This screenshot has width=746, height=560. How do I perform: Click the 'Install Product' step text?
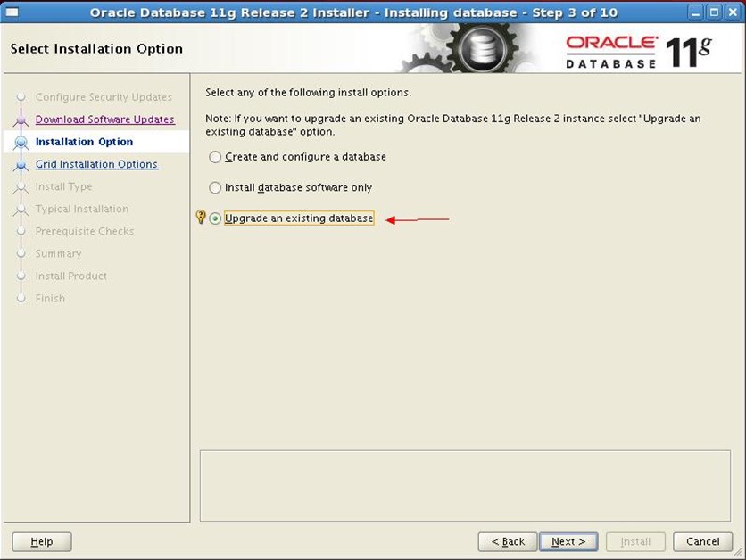click(x=70, y=276)
